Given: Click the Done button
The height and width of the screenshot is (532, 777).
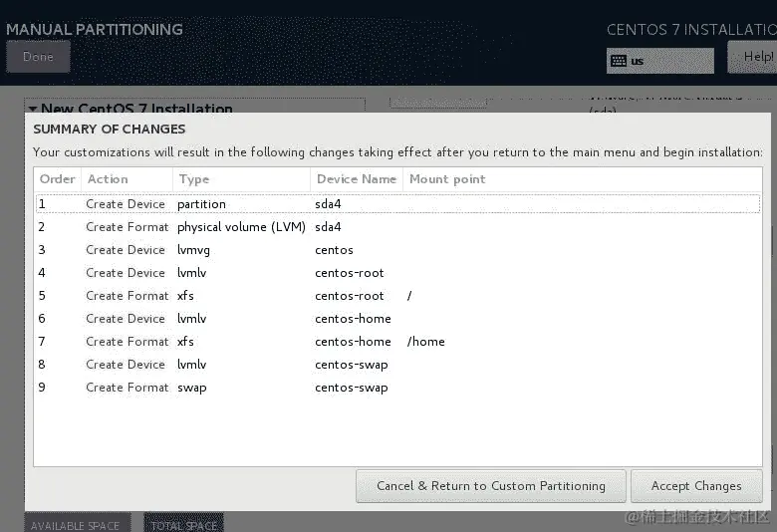Looking at the screenshot, I should tap(38, 57).
